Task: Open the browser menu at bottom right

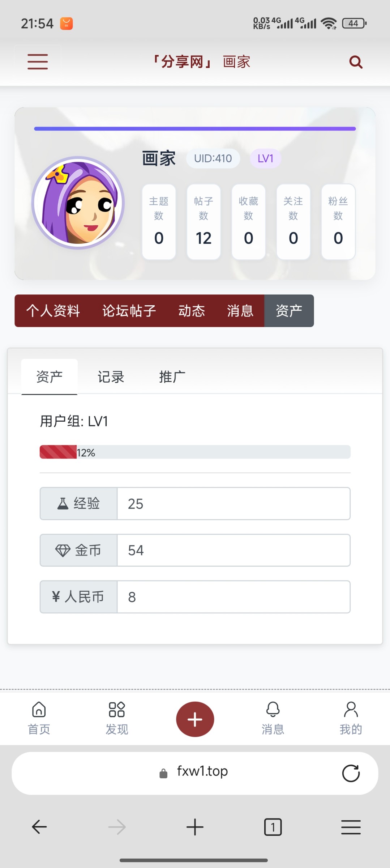Action: (351, 827)
